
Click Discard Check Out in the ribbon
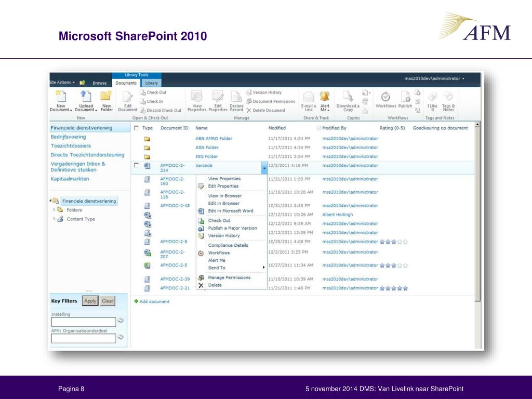click(161, 110)
